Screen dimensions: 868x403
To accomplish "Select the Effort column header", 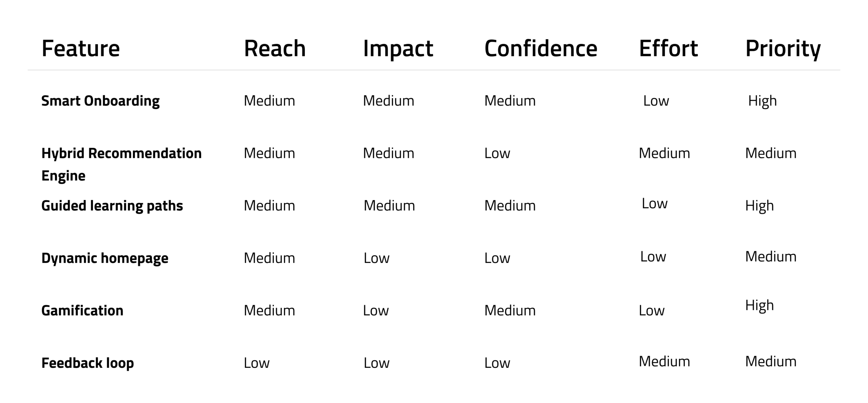I will [x=668, y=48].
